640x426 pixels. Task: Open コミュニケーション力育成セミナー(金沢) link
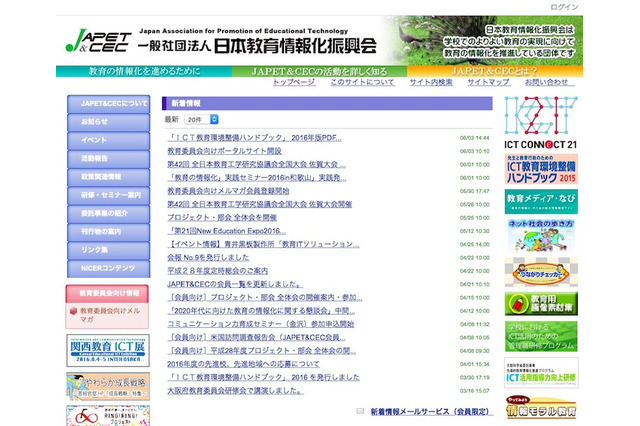(261, 324)
